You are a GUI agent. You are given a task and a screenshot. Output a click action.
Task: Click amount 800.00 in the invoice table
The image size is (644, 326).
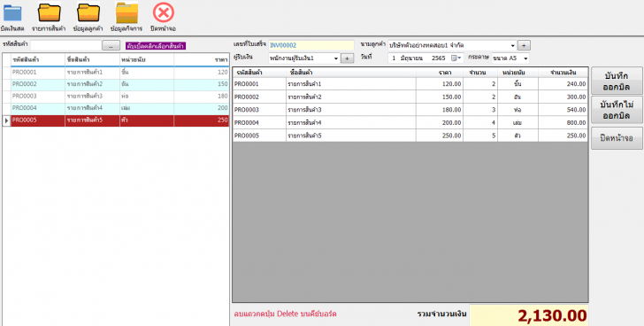[576, 122]
